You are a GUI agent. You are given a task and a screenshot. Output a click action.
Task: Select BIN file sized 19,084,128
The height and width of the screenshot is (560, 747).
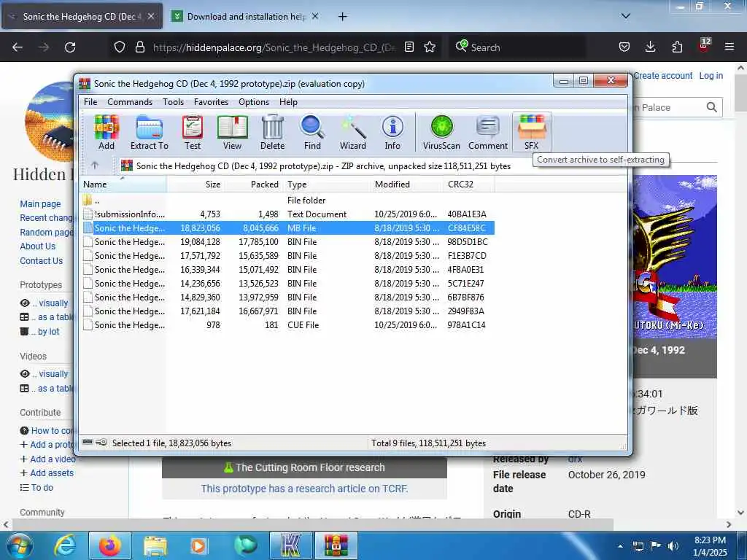287,242
